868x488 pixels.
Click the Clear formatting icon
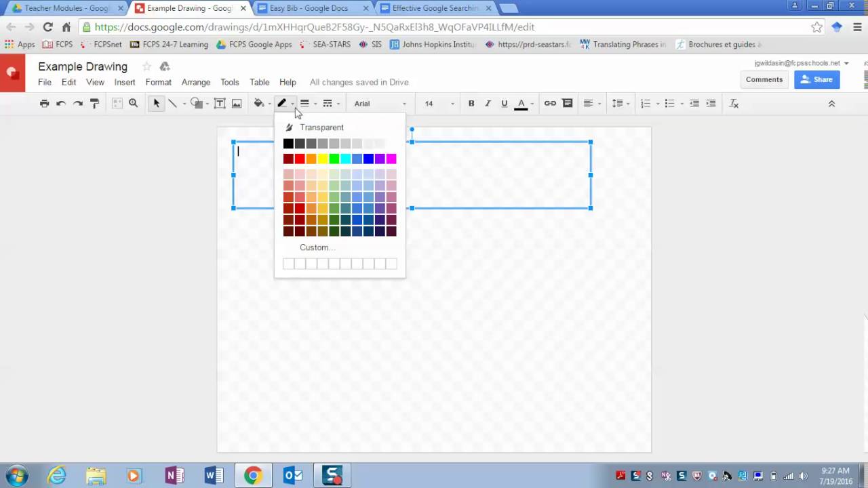[734, 104]
